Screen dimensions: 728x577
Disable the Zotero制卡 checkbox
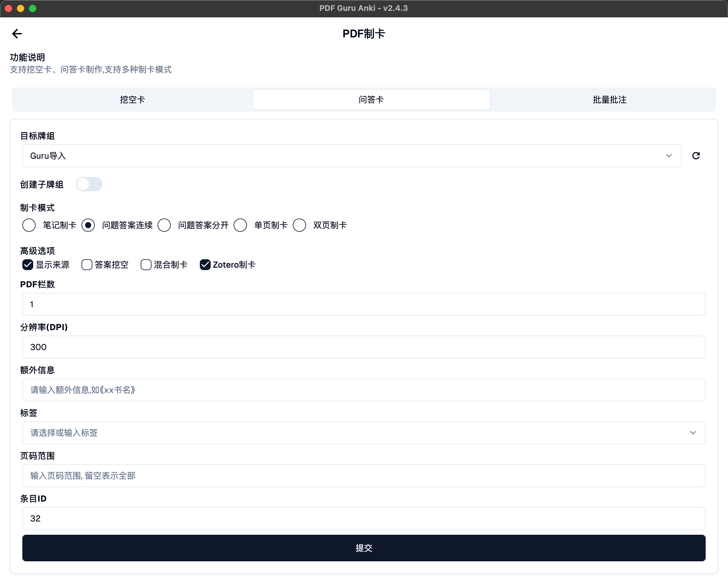click(205, 265)
